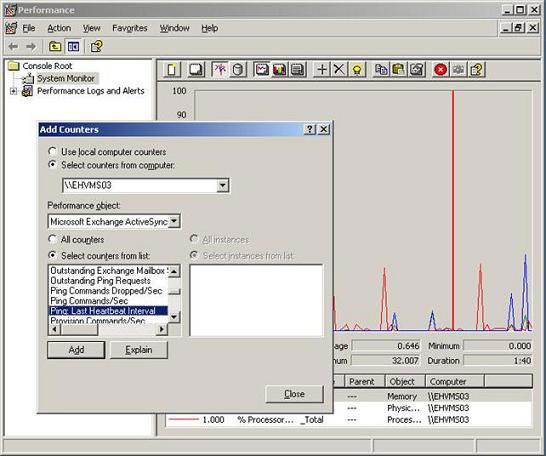Click the Close button in dialog

(294, 394)
